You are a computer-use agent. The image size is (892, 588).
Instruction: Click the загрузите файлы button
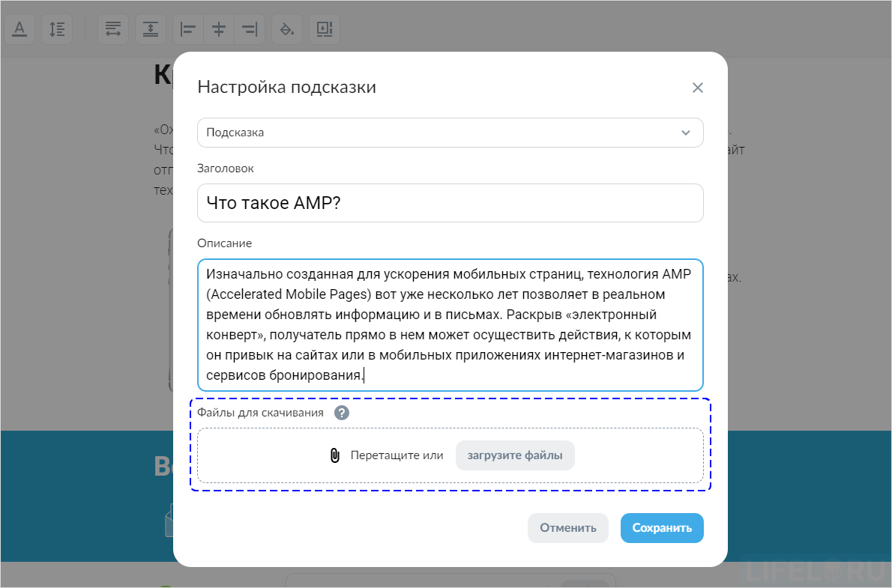point(515,455)
